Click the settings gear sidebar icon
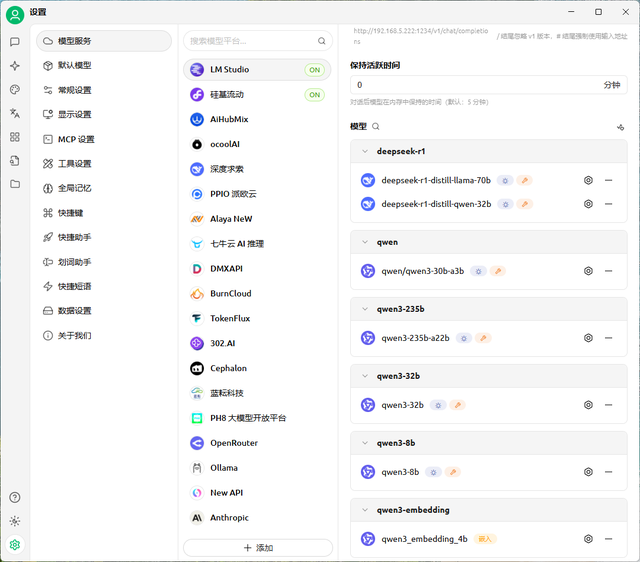The height and width of the screenshot is (562, 640). pyautogui.click(x=15, y=544)
